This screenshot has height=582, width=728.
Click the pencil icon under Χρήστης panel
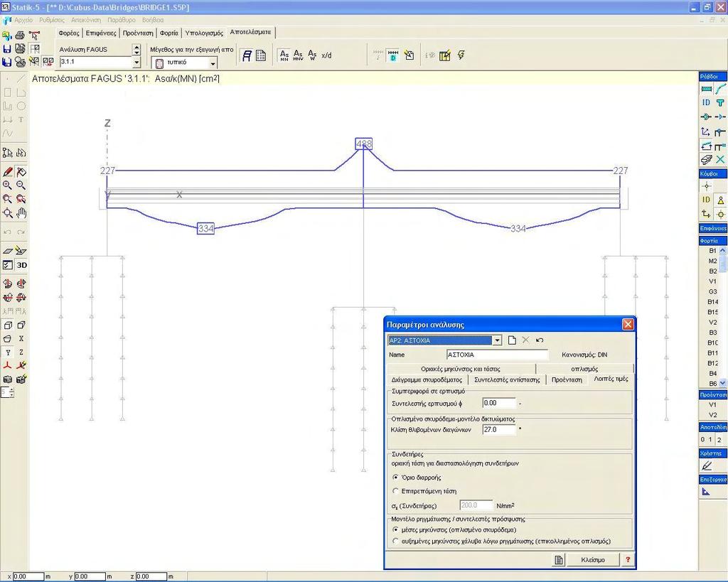point(706,465)
